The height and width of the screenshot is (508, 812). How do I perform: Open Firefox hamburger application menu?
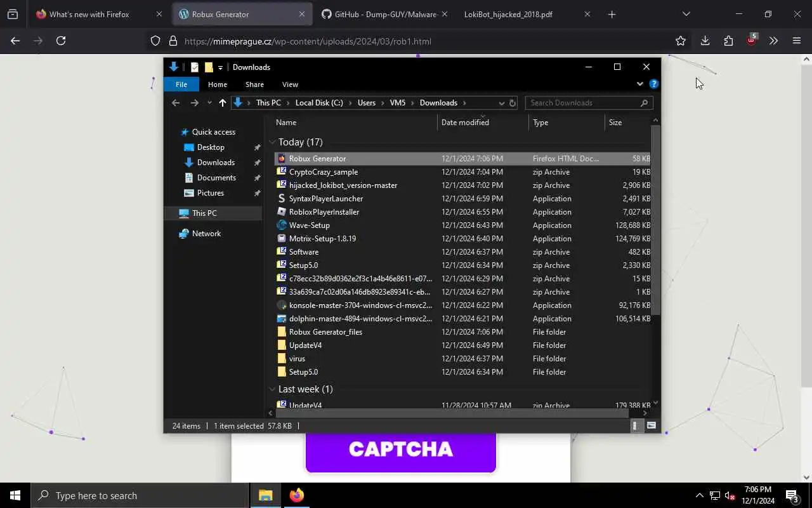click(797, 41)
